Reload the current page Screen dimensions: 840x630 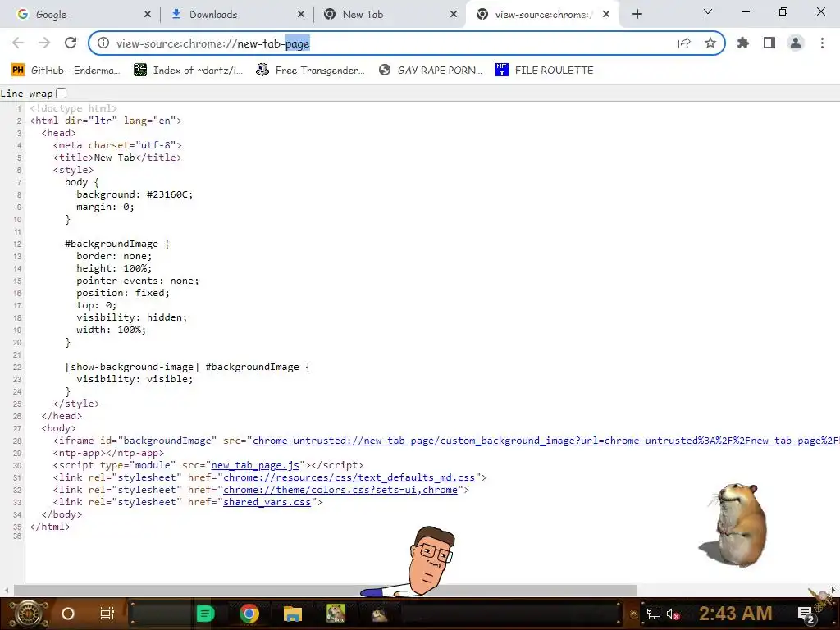click(x=71, y=43)
